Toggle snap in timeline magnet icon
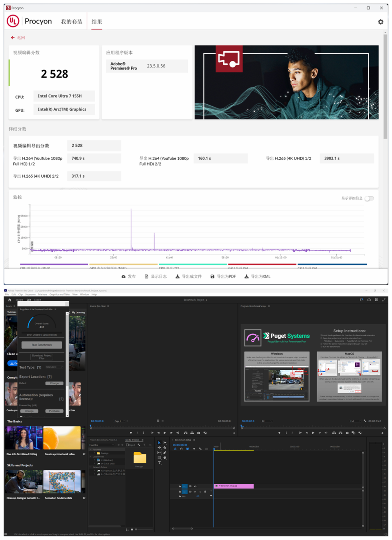 (181, 449)
